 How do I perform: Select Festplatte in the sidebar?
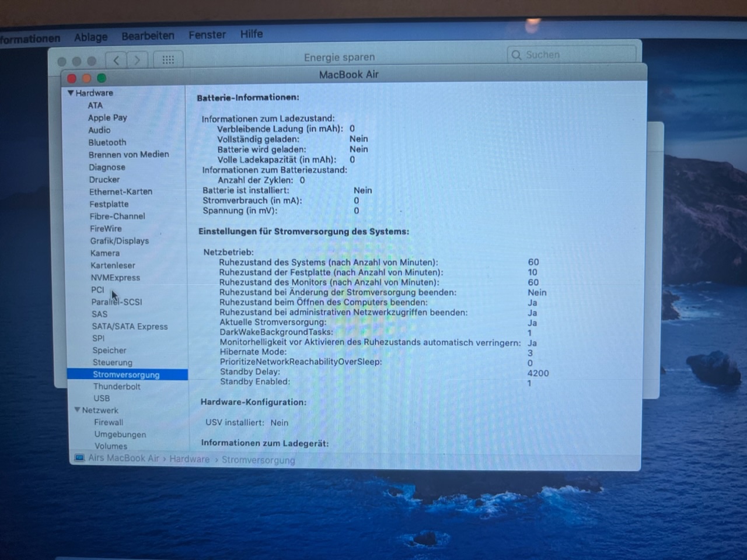coord(109,204)
